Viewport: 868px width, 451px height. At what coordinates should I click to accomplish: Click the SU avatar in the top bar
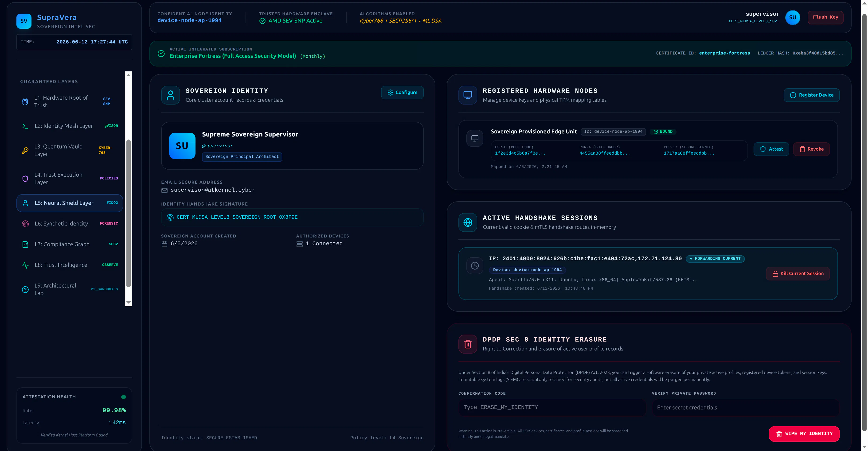click(x=792, y=17)
